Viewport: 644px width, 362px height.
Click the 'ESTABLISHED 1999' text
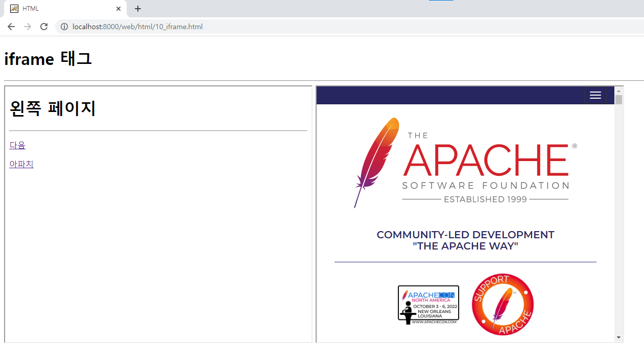(485, 199)
